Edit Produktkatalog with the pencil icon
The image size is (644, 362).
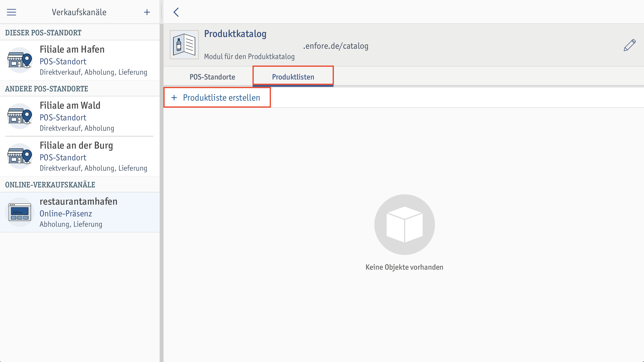tap(630, 45)
